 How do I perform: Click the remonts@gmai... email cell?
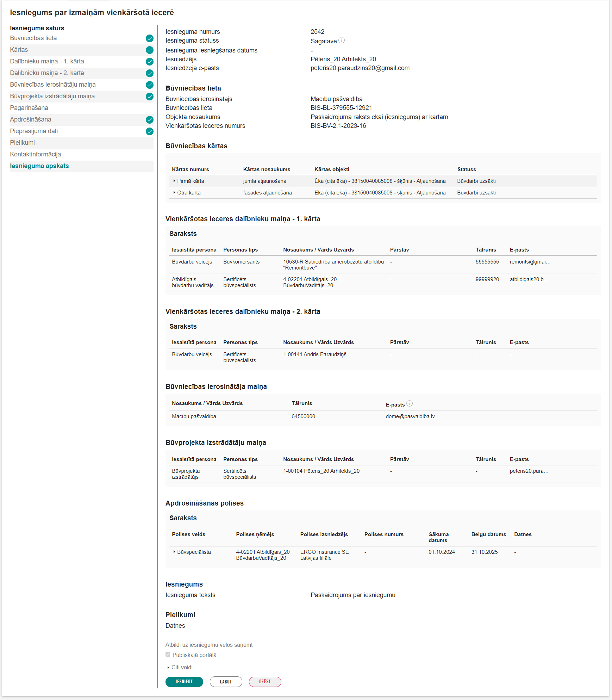pyautogui.click(x=530, y=262)
